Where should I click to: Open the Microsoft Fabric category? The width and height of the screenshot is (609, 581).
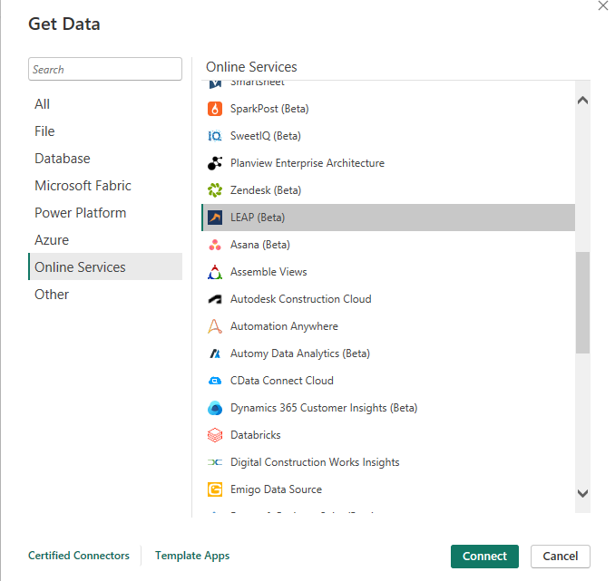(83, 186)
